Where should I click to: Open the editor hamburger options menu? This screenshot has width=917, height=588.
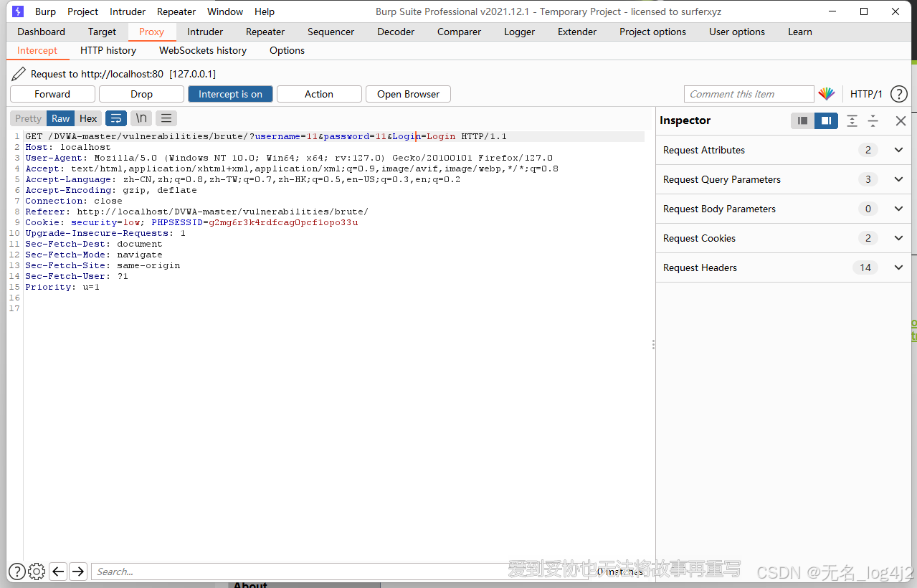click(166, 118)
